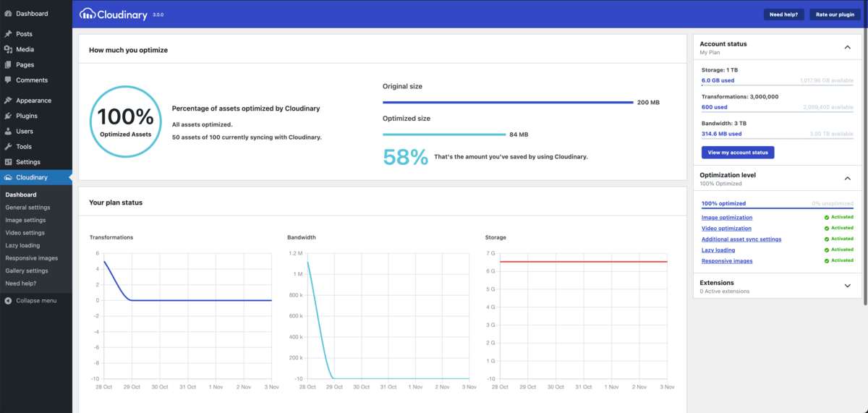Click the 6.0 GB used storage bar
The image size is (868, 413).
click(778, 85)
